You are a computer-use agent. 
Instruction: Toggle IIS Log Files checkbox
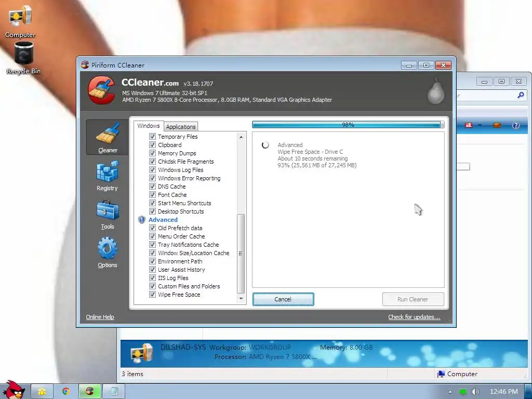point(152,277)
